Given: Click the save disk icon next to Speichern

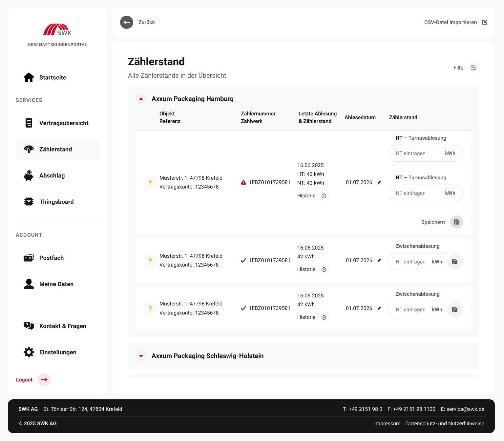Looking at the screenshot, I should click(457, 222).
